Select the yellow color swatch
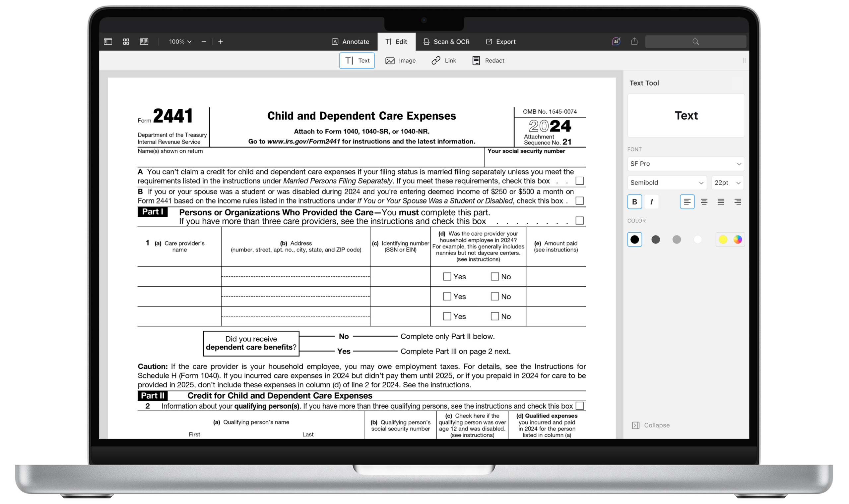Screen dimensions: 849x504 point(723,240)
